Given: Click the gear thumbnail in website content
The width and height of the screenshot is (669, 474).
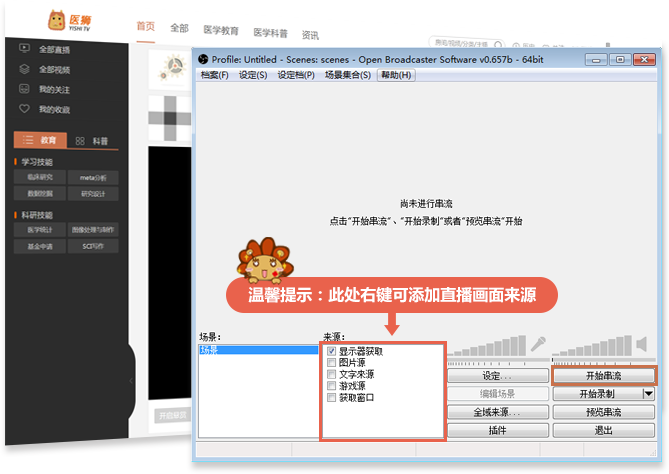Looking at the screenshot, I should [172, 68].
